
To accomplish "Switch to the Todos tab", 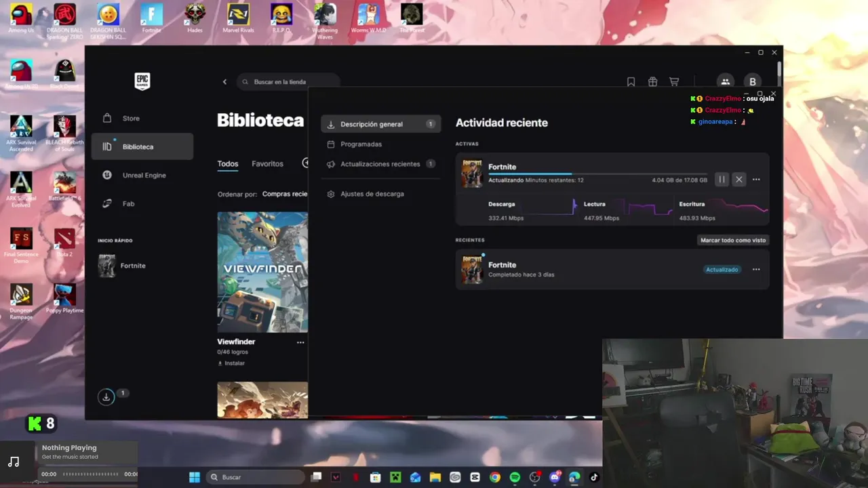I will (x=228, y=163).
